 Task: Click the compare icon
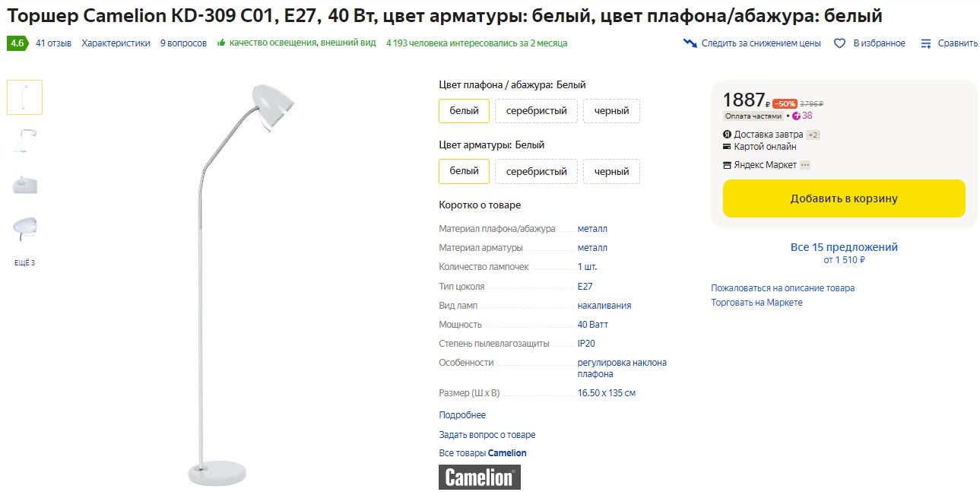point(926,43)
